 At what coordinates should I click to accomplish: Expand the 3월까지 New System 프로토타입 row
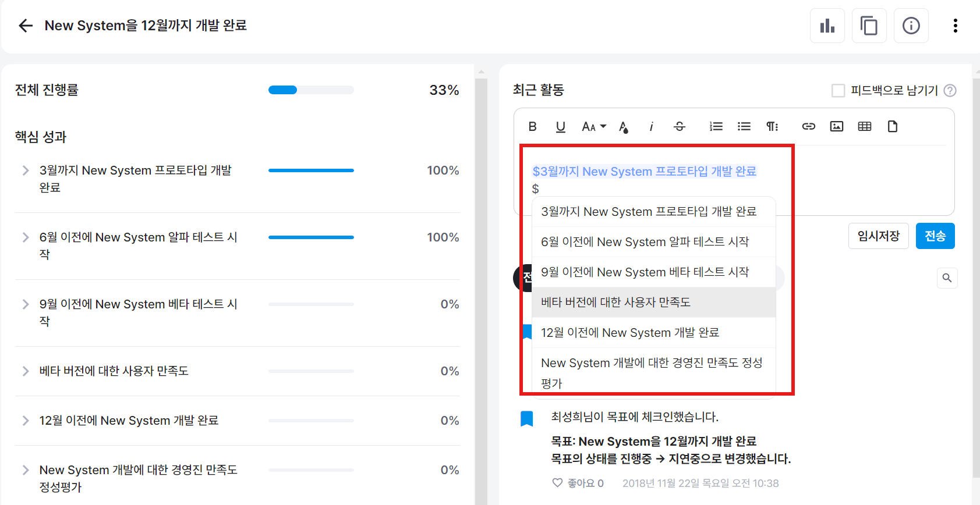(26, 170)
